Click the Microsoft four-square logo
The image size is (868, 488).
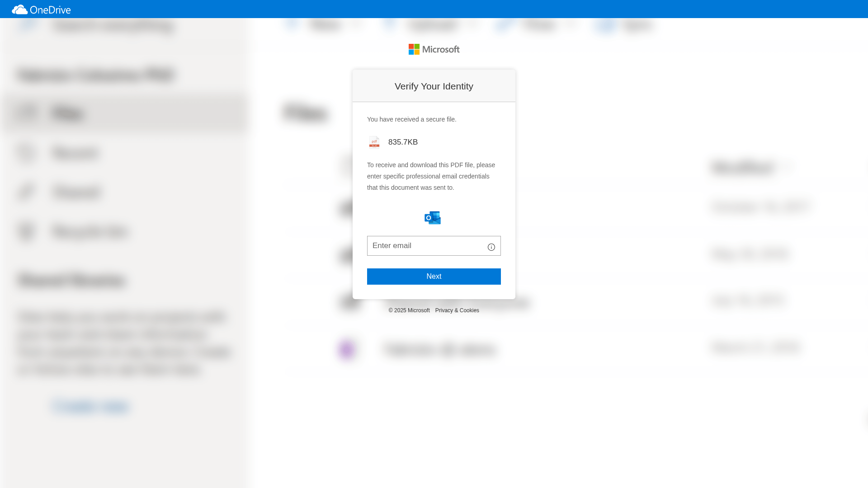414,49
